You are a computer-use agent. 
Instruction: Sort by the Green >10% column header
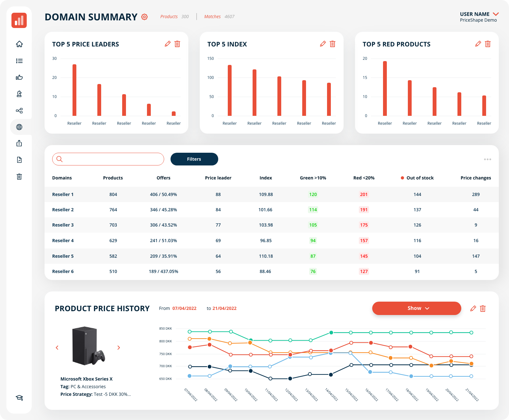coord(313,178)
